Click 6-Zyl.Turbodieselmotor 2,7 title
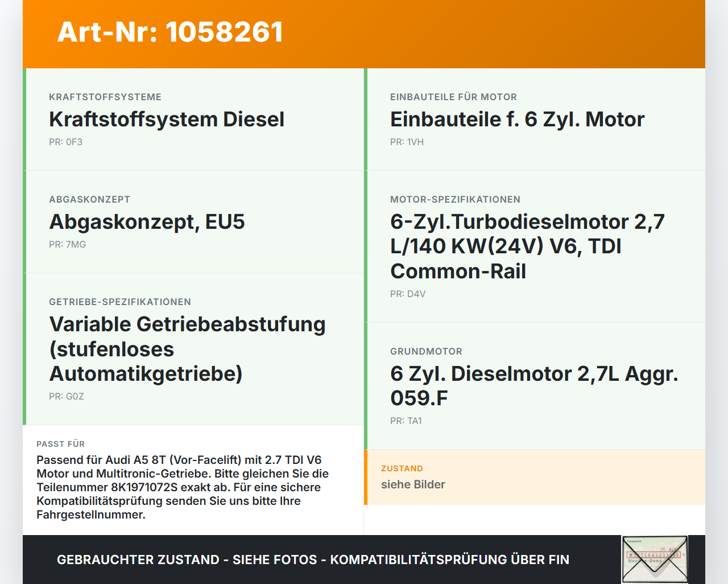 click(527, 246)
